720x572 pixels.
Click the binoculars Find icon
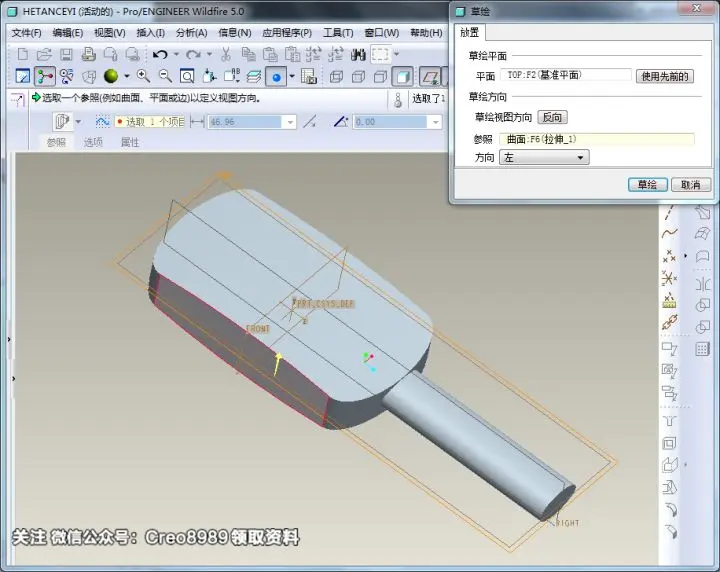tap(358, 55)
